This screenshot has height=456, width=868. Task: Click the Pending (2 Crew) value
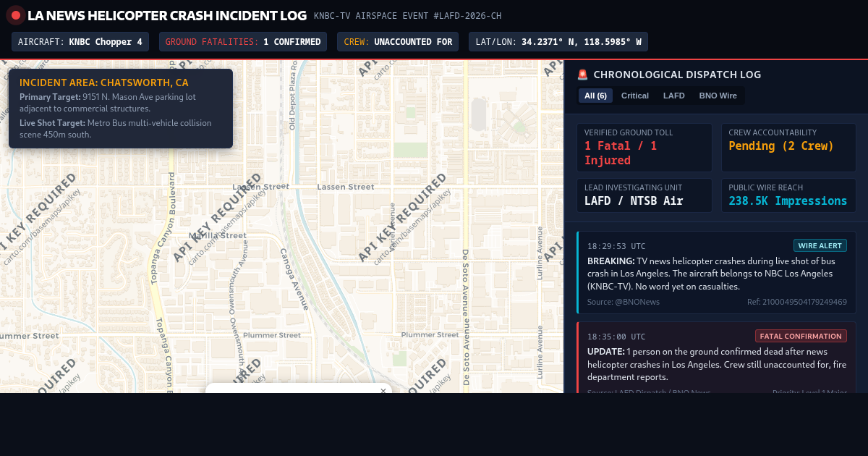pyautogui.click(x=781, y=146)
